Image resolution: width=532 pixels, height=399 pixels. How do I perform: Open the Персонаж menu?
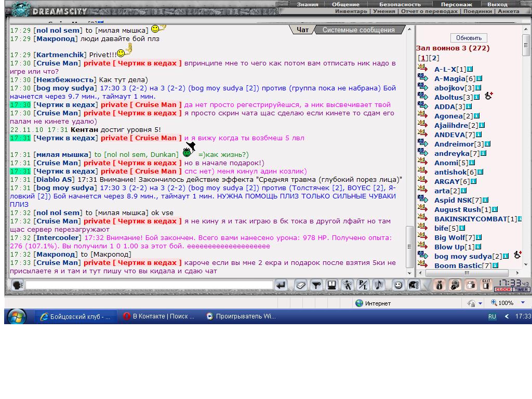click(x=456, y=4)
